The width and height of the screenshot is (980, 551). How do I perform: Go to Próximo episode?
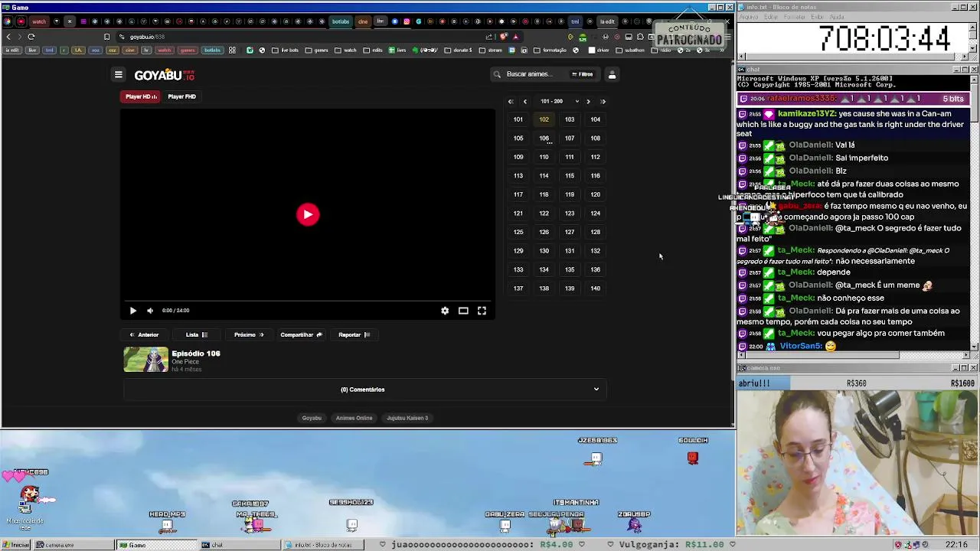(x=248, y=334)
